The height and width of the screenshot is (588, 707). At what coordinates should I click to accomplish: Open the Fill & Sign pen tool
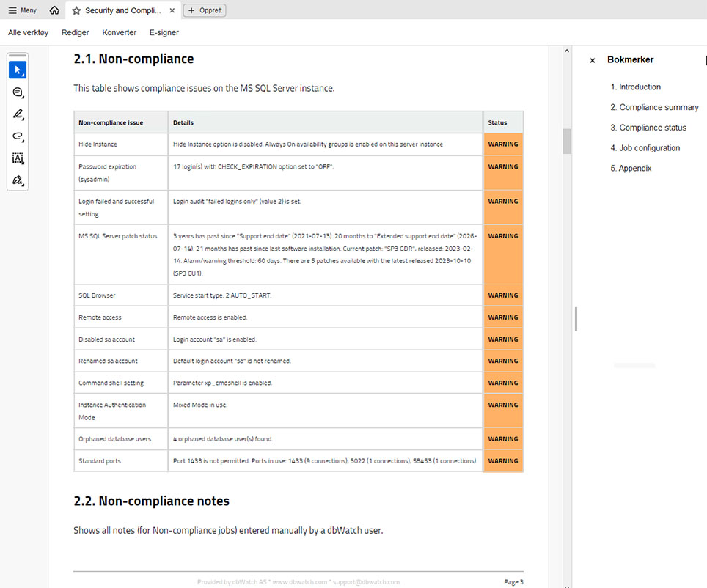pos(18,180)
